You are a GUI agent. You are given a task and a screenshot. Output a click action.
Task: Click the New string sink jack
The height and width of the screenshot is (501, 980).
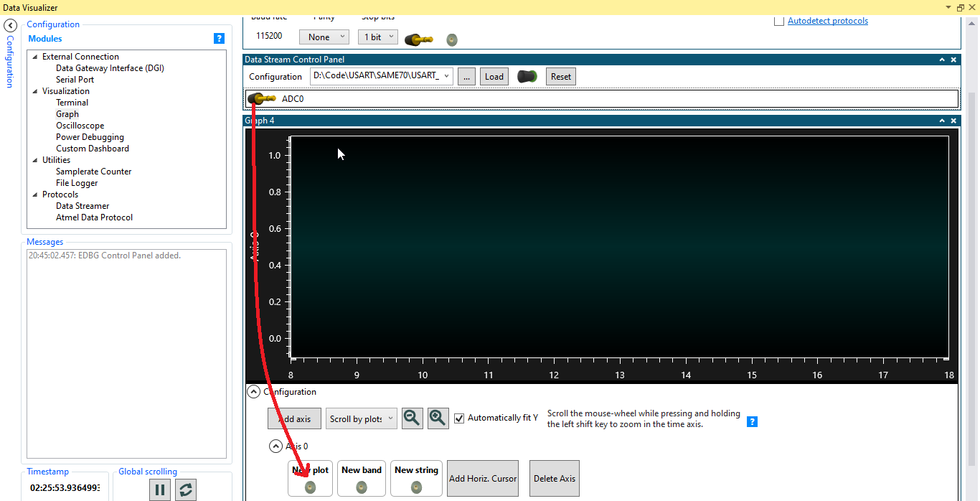point(416,487)
